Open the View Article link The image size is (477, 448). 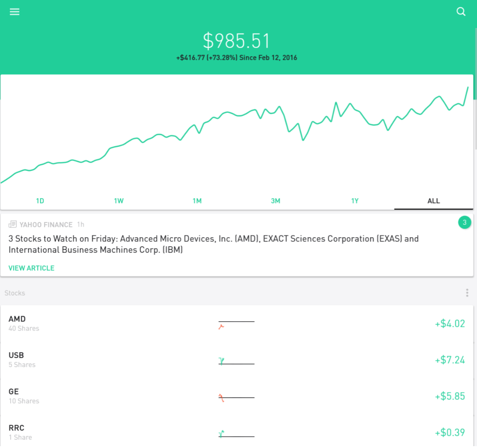(31, 268)
